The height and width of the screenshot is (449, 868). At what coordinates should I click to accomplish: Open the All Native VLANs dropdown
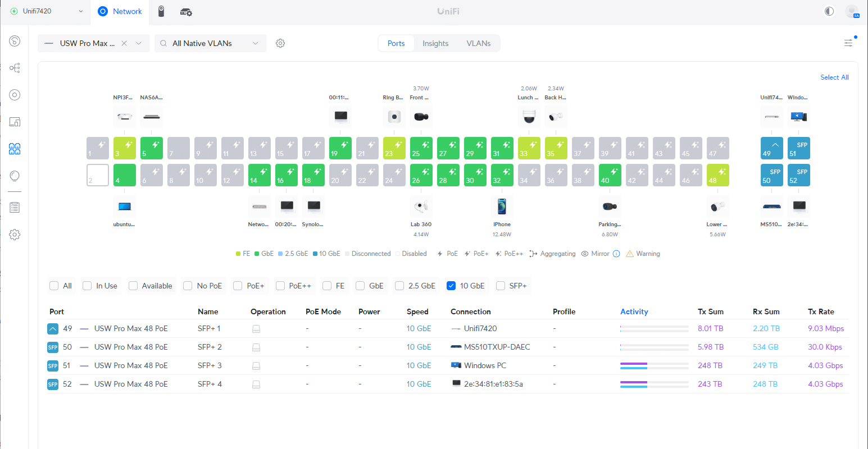pyautogui.click(x=210, y=43)
